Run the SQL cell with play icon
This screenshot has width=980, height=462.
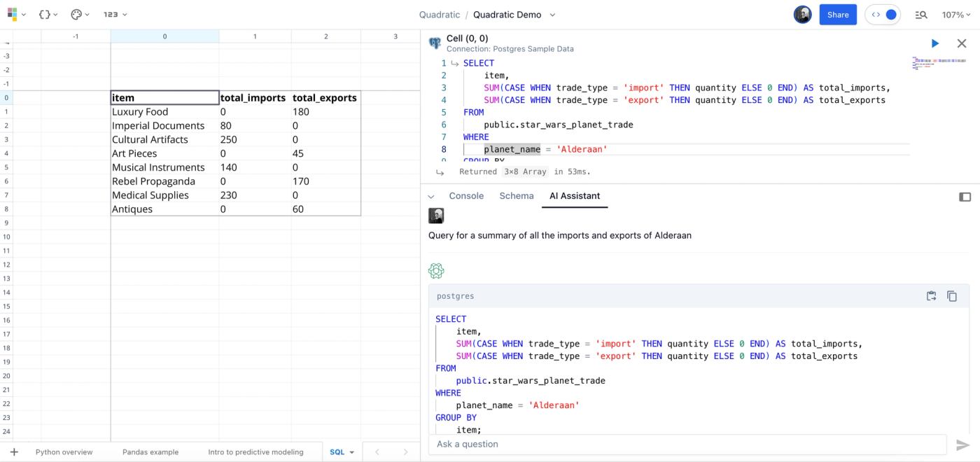tap(934, 43)
